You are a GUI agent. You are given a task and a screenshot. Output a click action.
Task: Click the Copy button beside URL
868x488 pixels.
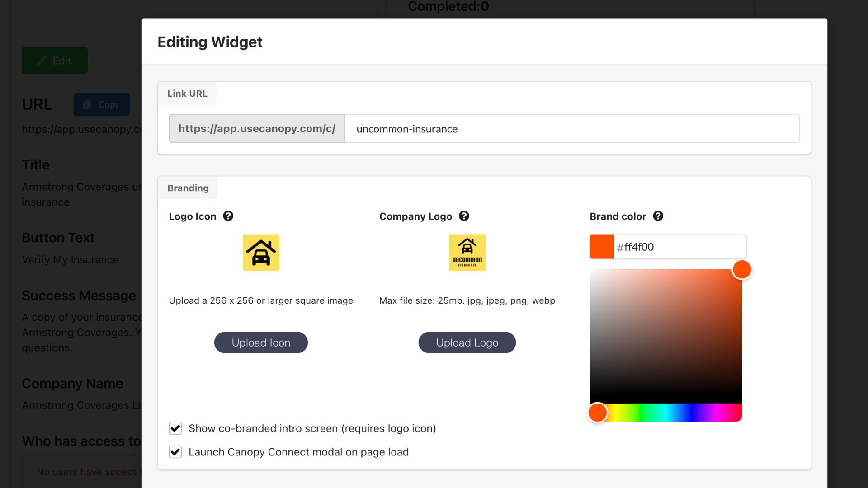[102, 104]
